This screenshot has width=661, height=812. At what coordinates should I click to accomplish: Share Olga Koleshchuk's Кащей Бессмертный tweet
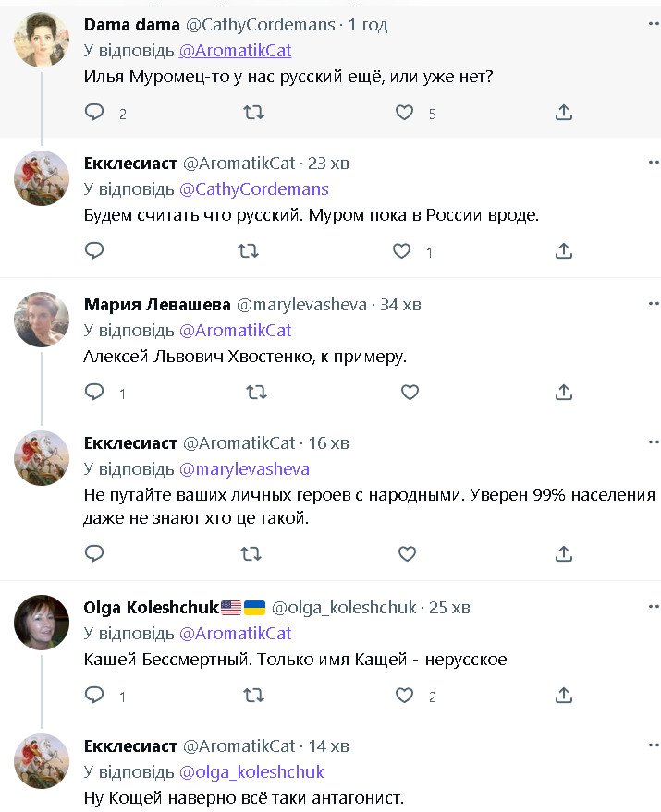[564, 696]
